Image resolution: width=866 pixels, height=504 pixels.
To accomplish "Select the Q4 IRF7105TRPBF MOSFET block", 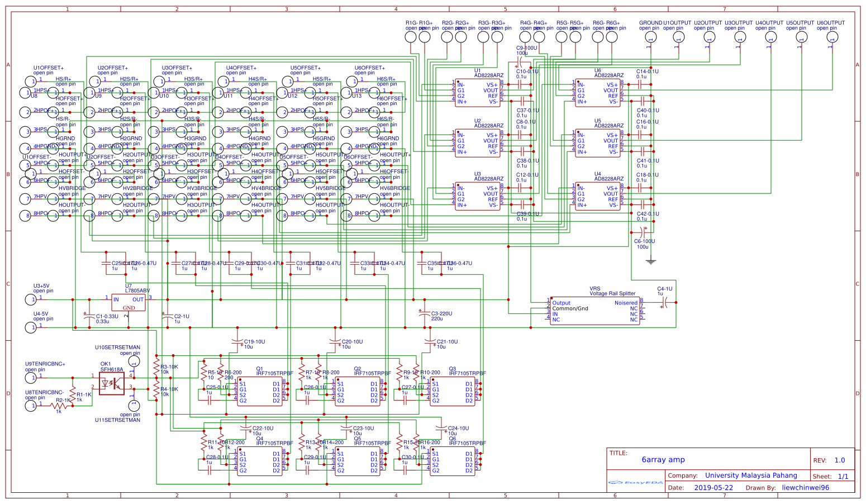I will click(260, 462).
